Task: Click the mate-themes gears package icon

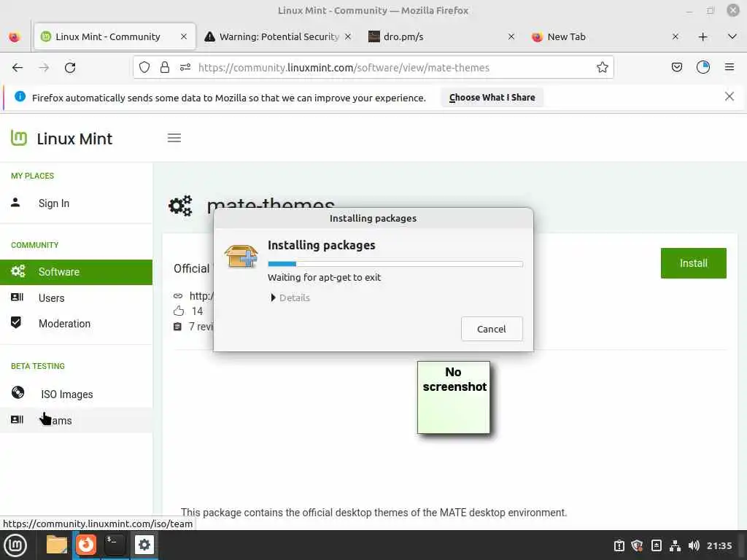Action: 181,206
